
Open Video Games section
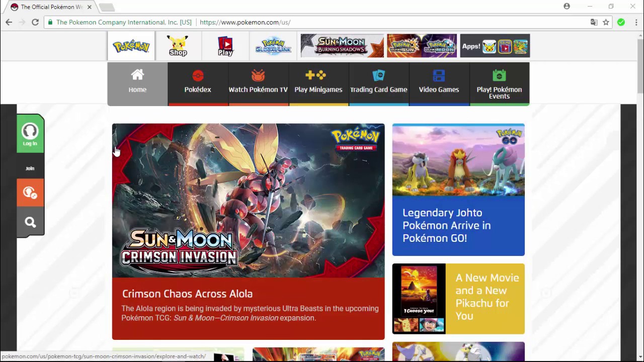tap(439, 83)
